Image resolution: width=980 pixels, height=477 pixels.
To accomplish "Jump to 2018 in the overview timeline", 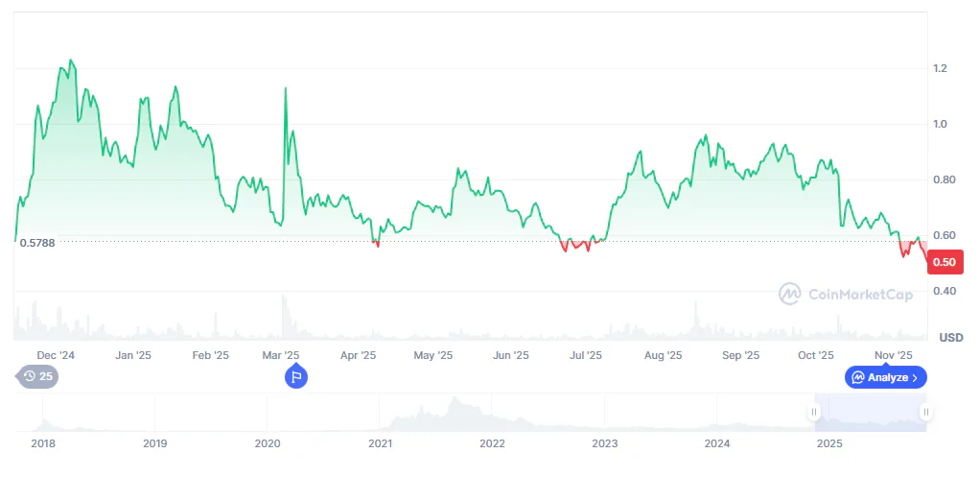I will (43, 444).
